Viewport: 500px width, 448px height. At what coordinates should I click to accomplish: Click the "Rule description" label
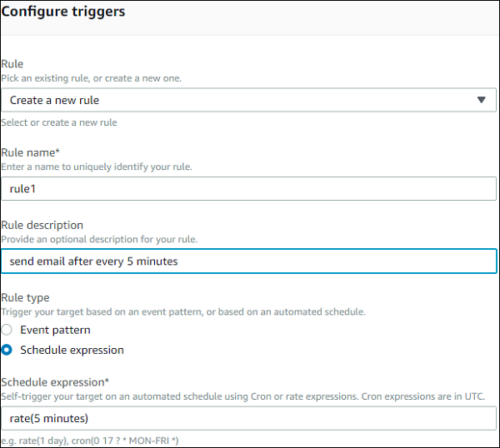point(42,225)
